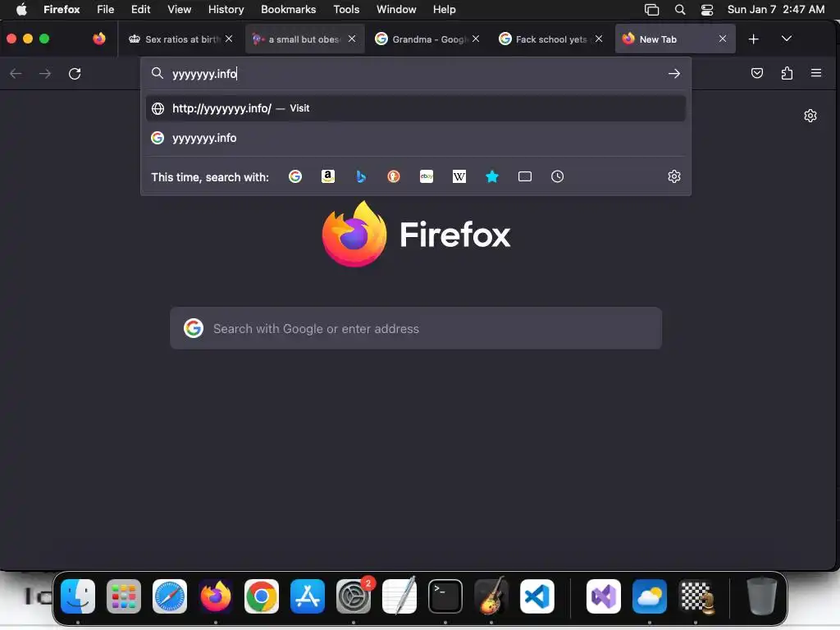Switch to a small but obese tab

(305, 39)
